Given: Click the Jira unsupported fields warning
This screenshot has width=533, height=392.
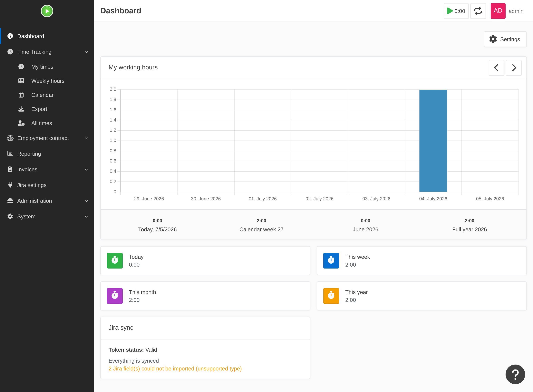Looking at the screenshot, I should click(175, 368).
